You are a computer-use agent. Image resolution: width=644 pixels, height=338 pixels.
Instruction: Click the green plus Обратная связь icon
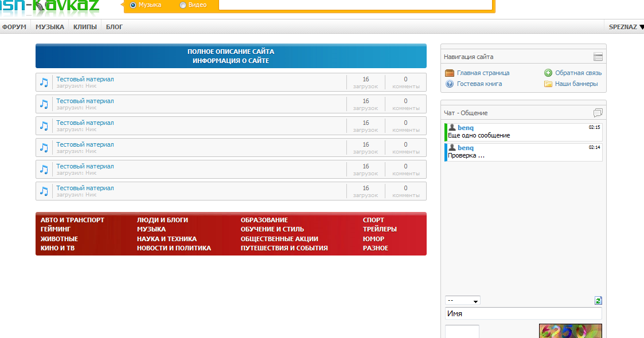coord(548,73)
